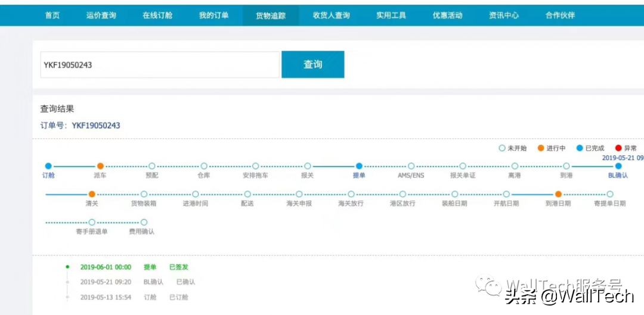Click the 提单 completed step marker

[359, 166]
